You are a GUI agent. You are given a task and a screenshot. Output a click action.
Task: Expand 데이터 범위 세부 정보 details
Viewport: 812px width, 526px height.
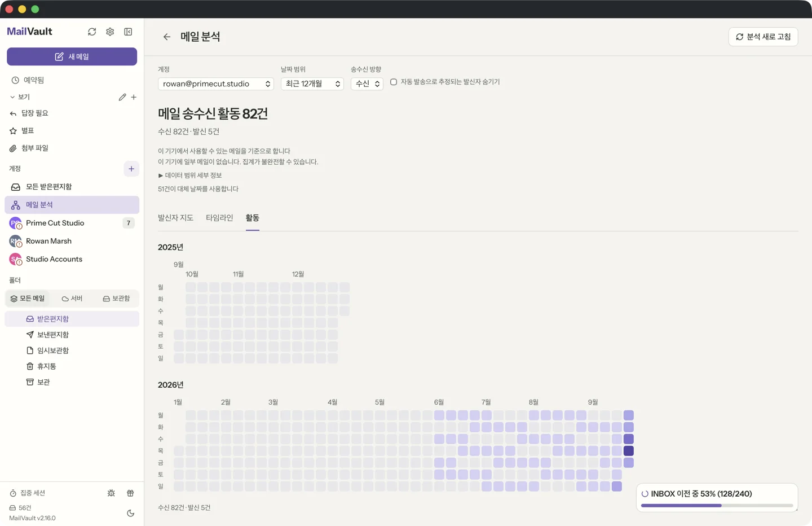tap(190, 176)
